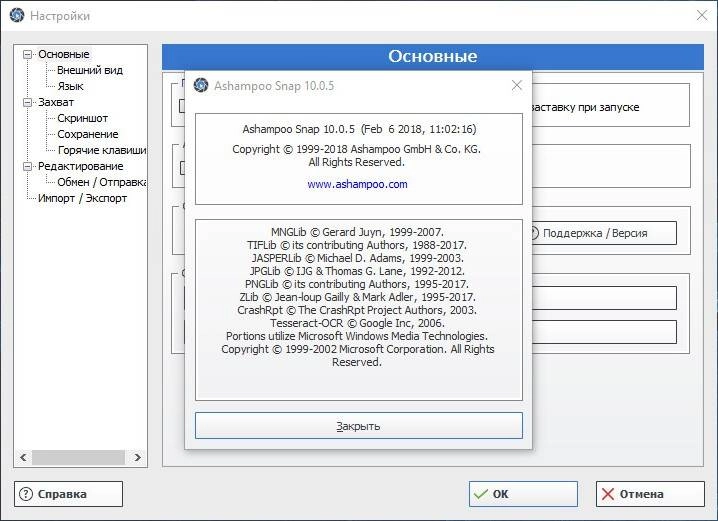718x521 pixels.
Task: Collapse the Редактирование tree node
Action: pyautogui.click(x=27, y=166)
